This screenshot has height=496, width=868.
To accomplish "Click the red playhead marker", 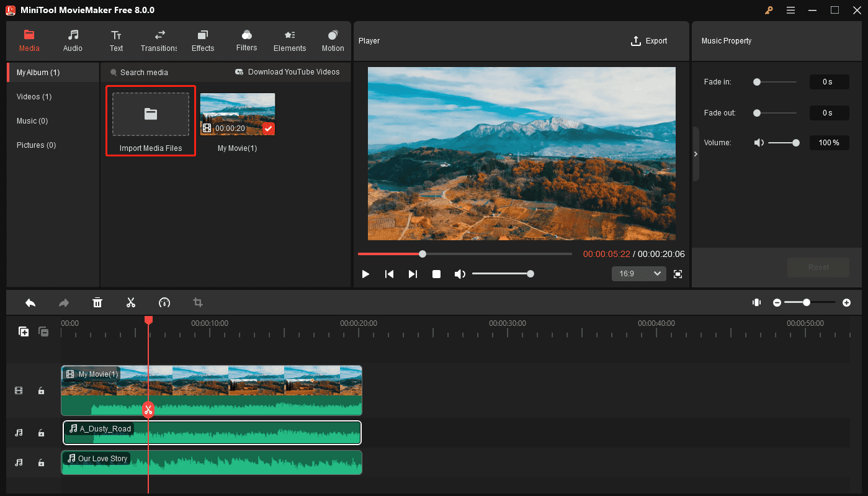I will click(148, 320).
